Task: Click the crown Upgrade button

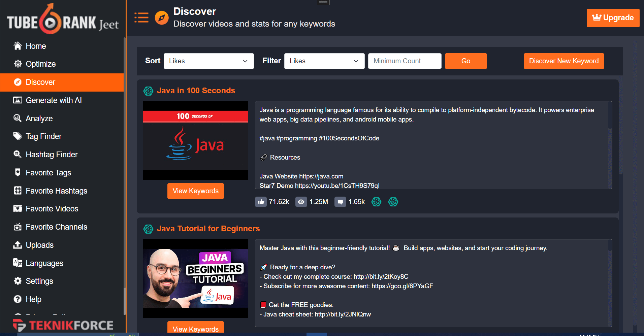Action: 613,18
